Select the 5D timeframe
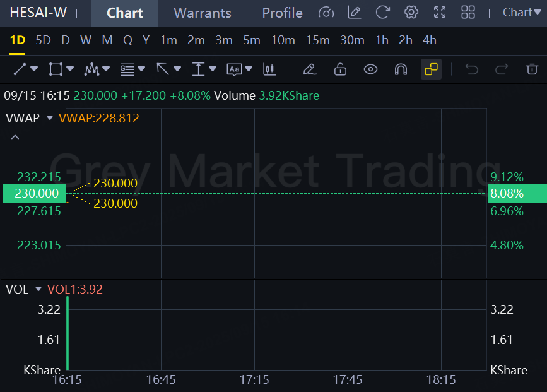The width and height of the screenshot is (547, 392). coord(44,40)
